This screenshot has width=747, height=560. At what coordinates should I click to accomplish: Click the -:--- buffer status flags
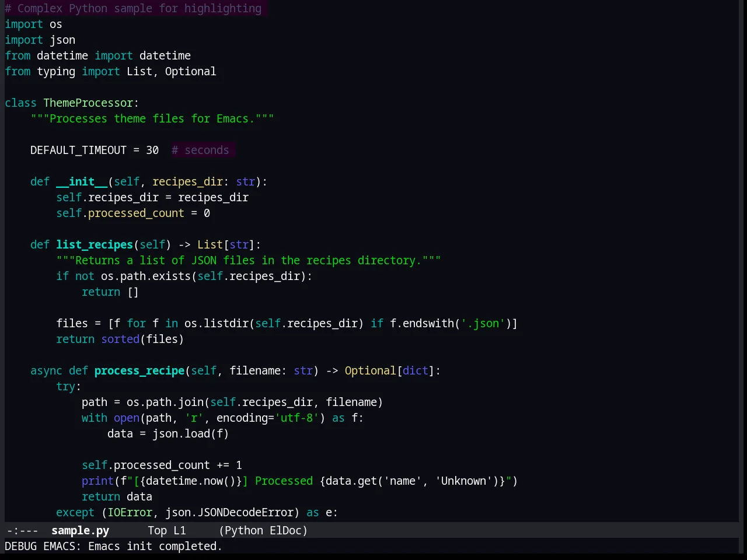click(x=22, y=530)
